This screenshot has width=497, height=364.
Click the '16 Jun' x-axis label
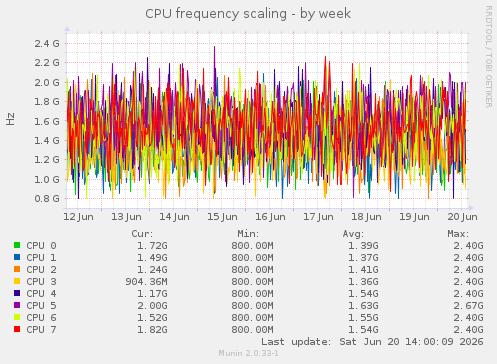270,217
